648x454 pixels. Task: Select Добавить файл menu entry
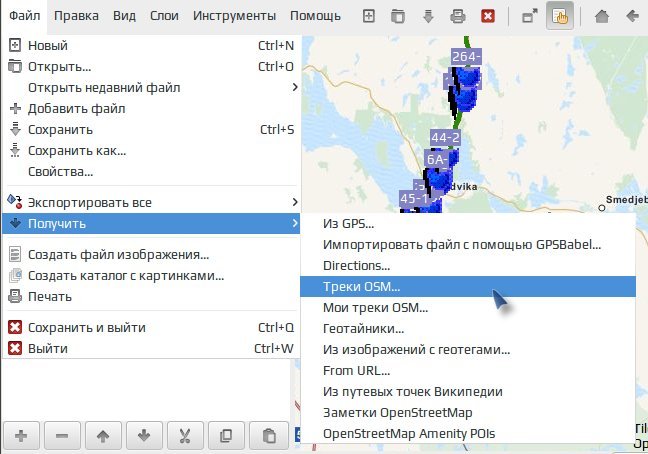(x=151, y=109)
